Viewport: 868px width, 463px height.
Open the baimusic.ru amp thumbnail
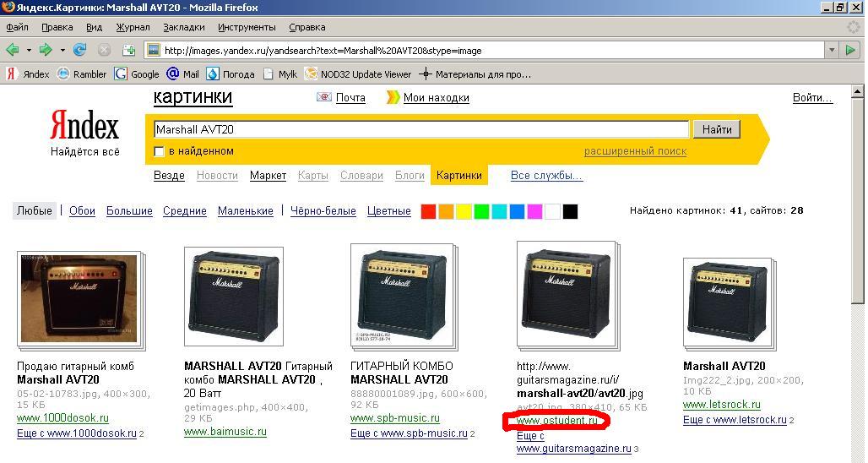(234, 297)
